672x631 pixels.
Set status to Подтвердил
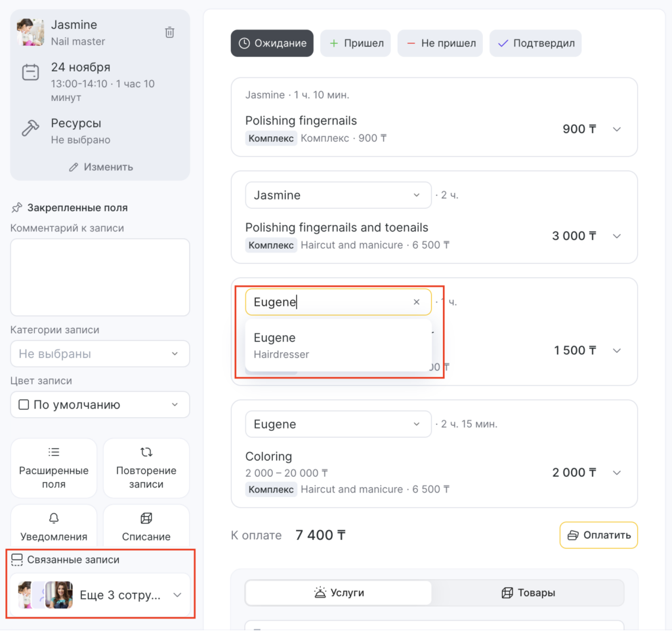pyautogui.click(x=535, y=43)
